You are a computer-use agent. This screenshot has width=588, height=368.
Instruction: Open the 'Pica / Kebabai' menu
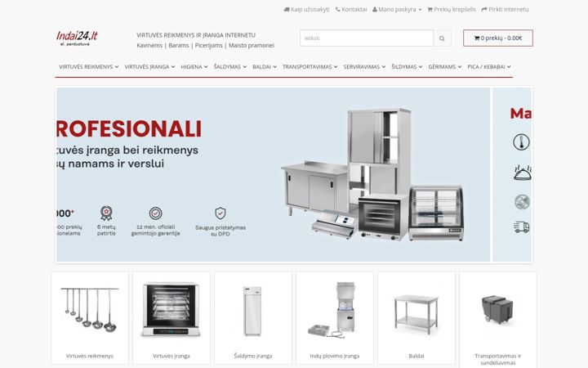pos(489,67)
